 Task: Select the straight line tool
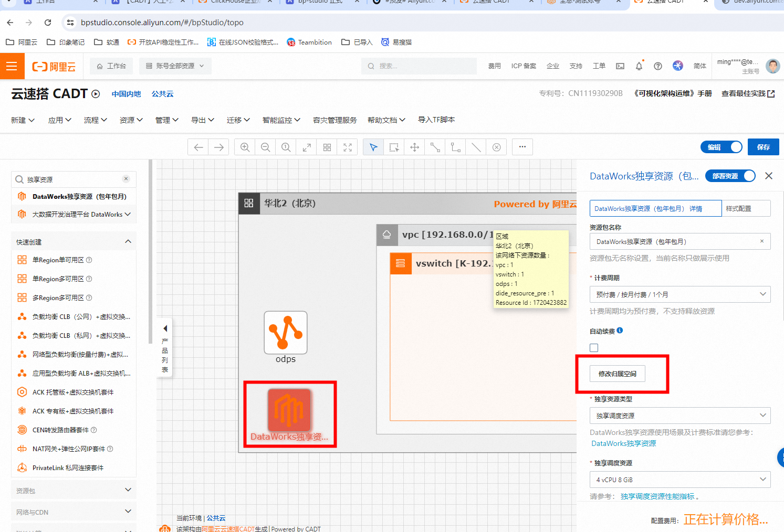tap(476, 147)
